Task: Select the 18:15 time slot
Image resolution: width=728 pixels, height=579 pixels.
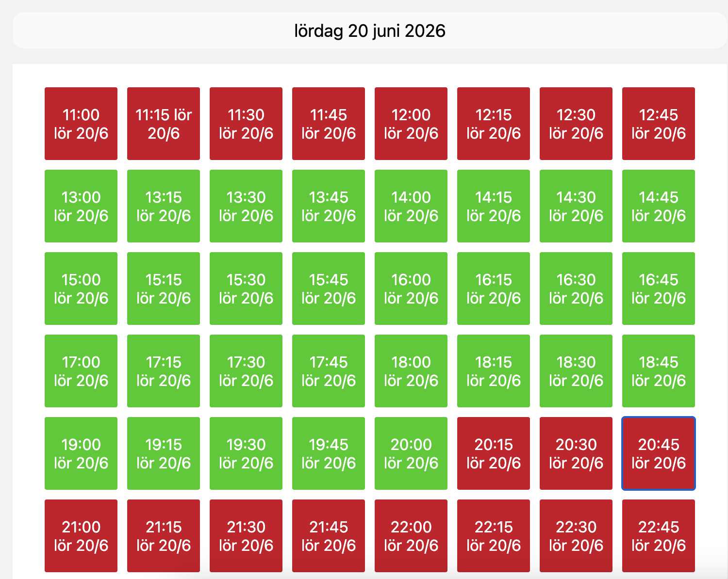Action: click(494, 371)
